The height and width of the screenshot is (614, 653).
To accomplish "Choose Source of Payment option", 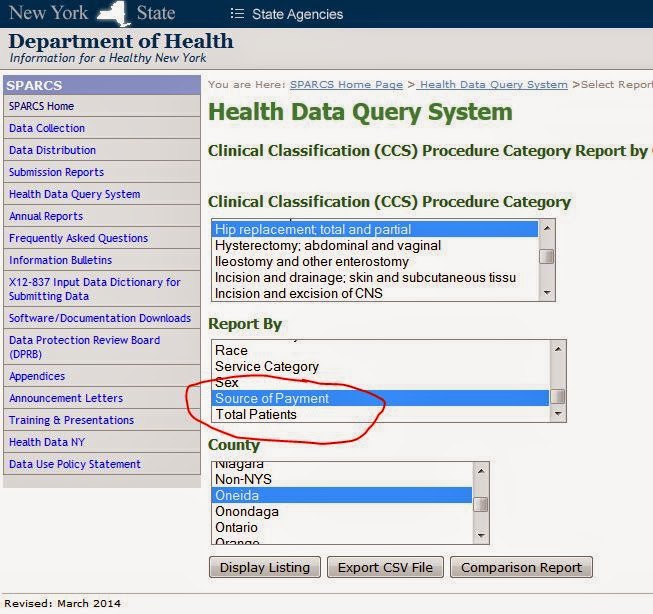I will tap(380, 399).
